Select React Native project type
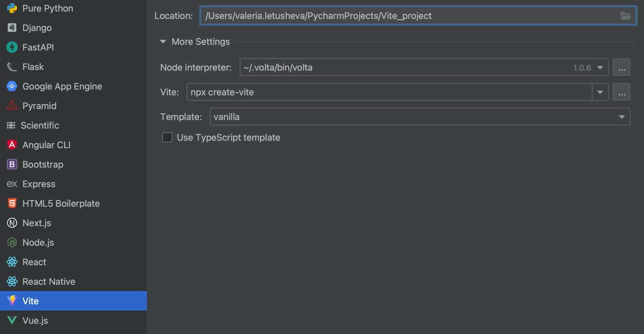Image resolution: width=644 pixels, height=334 pixels. click(x=48, y=282)
